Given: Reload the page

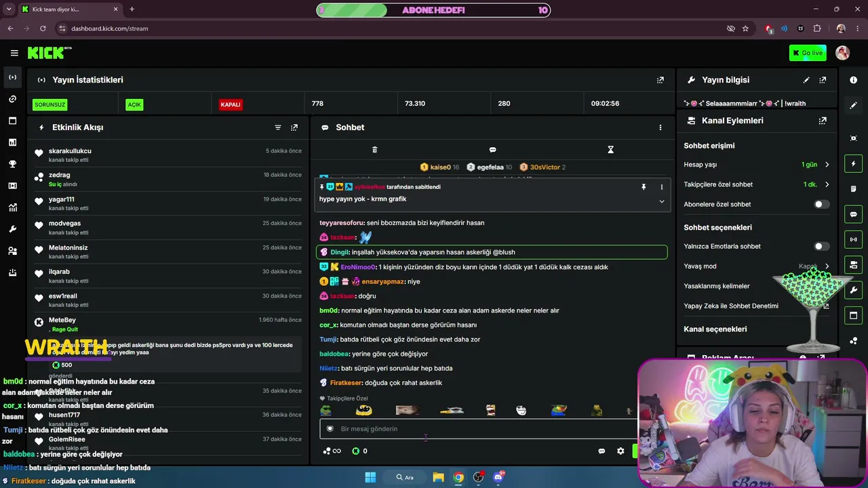Looking at the screenshot, I should tap(43, 28).
